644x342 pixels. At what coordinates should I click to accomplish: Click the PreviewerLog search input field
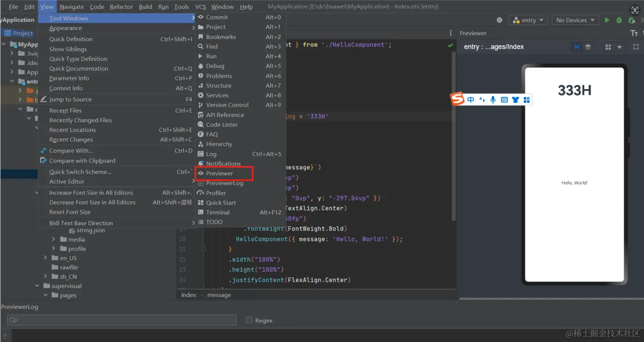pyautogui.click(x=122, y=320)
